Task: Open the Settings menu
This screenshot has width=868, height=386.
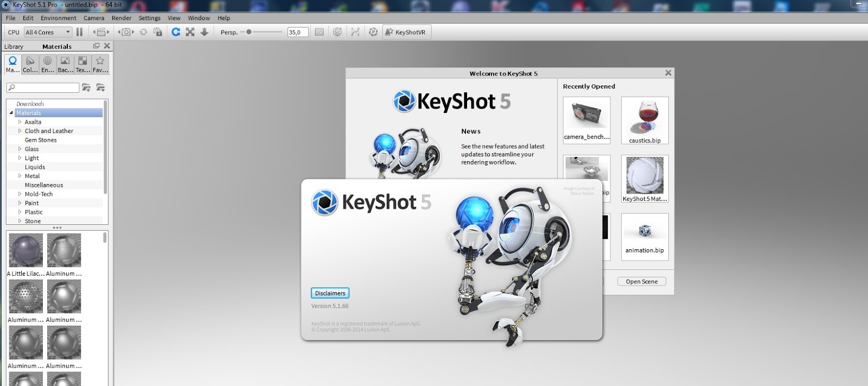Action: (x=150, y=18)
